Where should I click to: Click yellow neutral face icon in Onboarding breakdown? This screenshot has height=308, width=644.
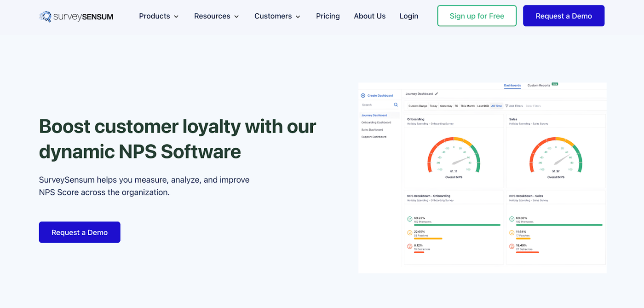pos(410,233)
